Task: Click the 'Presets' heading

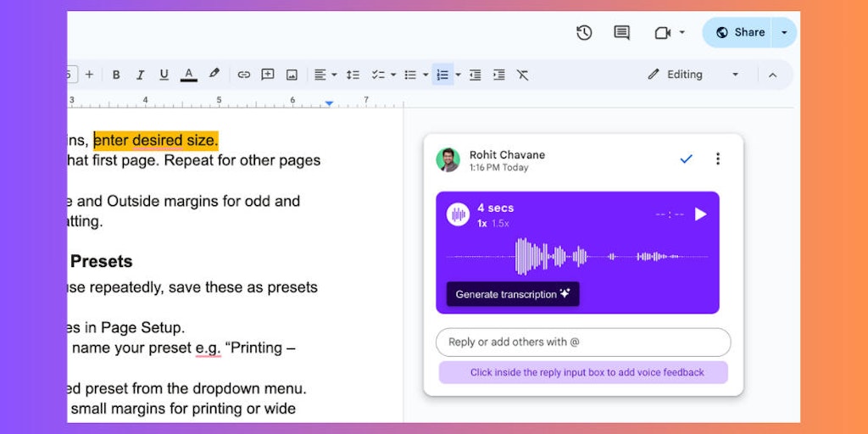Action: coord(102,261)
